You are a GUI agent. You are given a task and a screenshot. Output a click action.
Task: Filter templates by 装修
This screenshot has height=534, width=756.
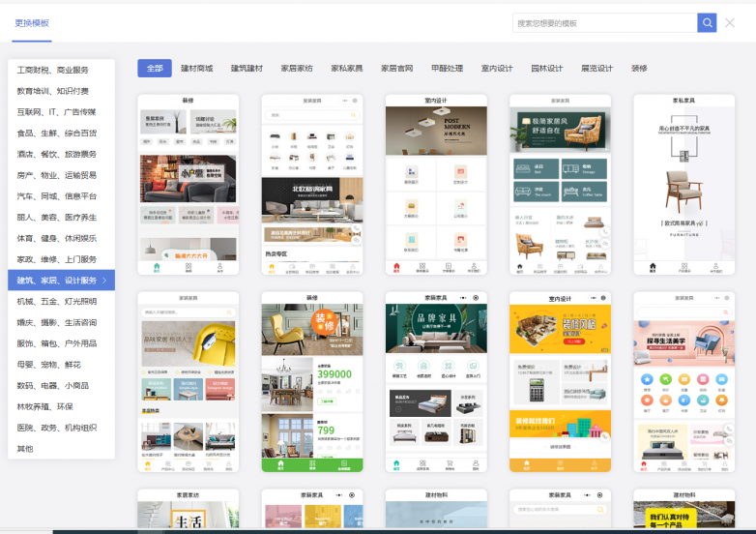(x=639, y=68)
